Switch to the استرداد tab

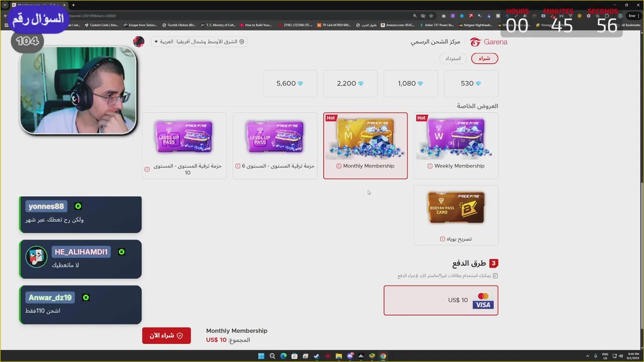tap(453, 59)
